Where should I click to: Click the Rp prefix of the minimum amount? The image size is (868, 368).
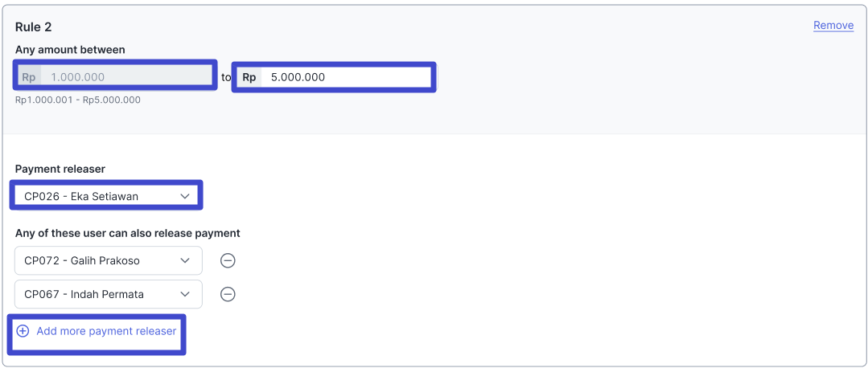click(29, 77)
